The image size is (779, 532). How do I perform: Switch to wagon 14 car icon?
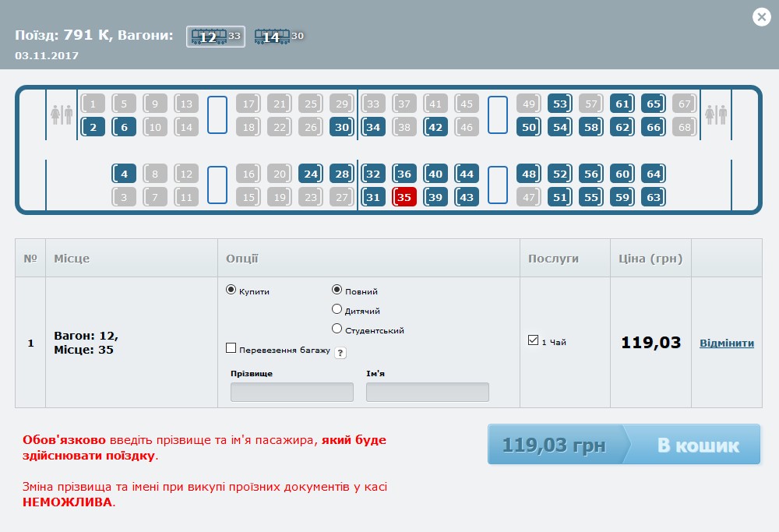tap(278, 37)
